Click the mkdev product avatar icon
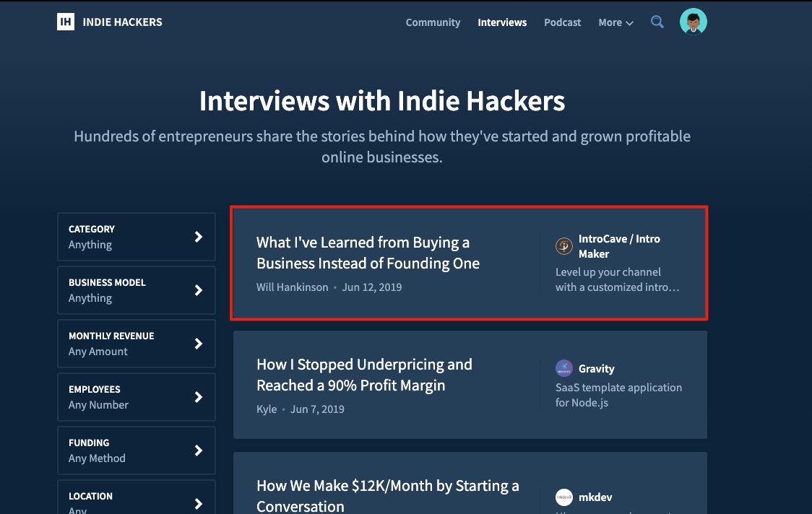 tap(563, 497)
